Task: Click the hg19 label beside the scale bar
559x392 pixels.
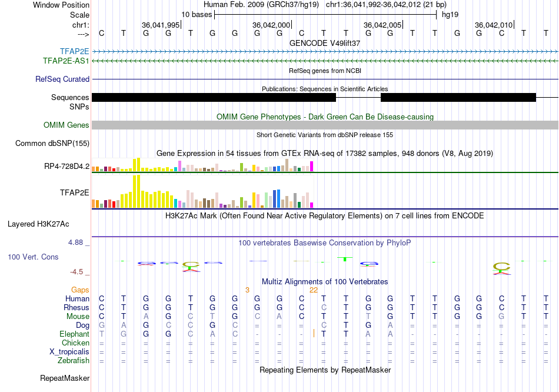Action: [450, 15]
